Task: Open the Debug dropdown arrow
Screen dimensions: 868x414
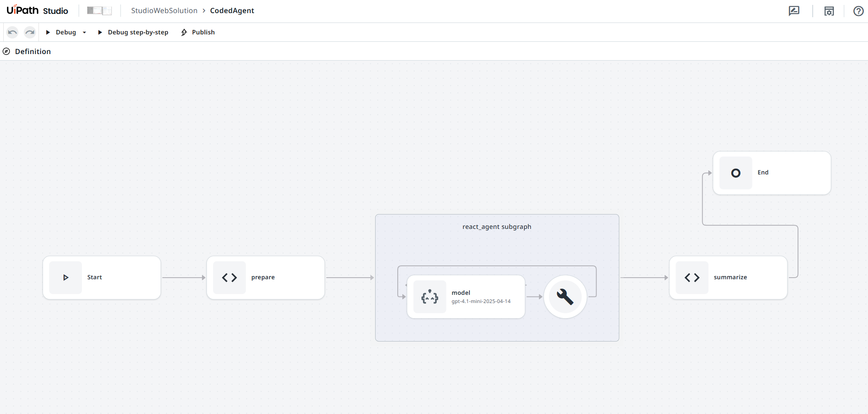Action: point(84,32)
